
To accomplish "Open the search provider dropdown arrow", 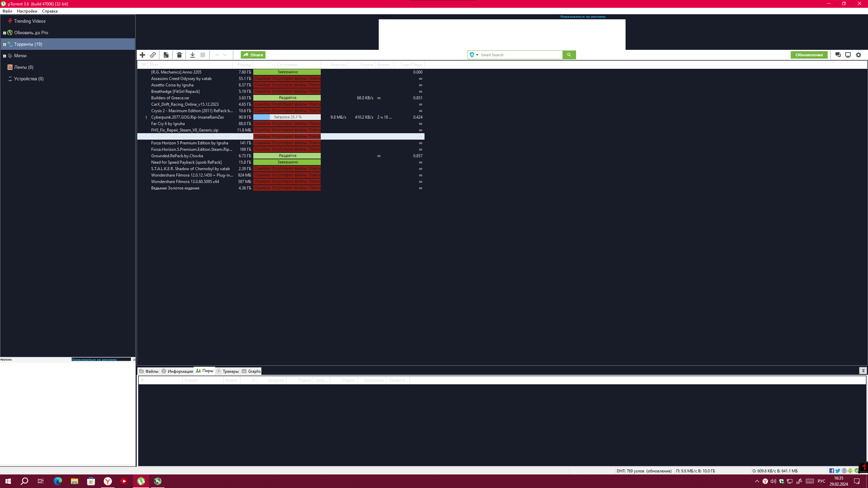I will tap(477, 55).
